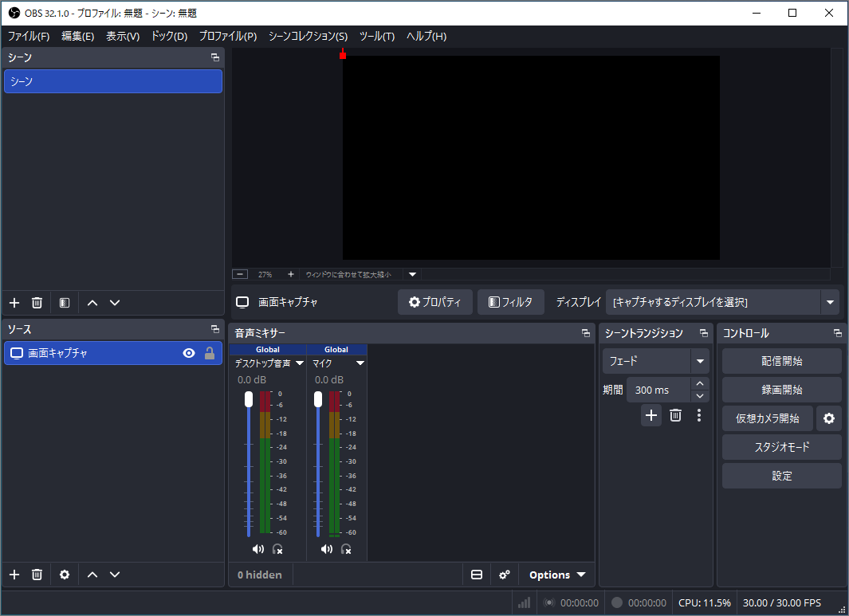Enable スタジオモード
Image resolution: width=849 pixels, height=616 pixels.
781,446
